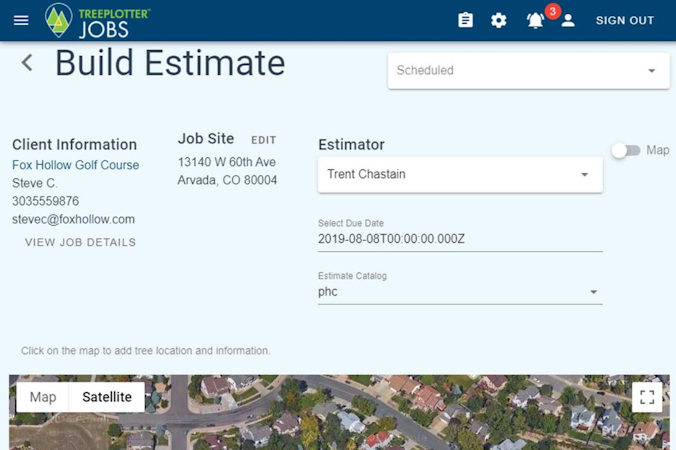Switch map view to Map tab
Viewport: 676px width, 450px height.
pyautogui.click(x=43, y=397)
